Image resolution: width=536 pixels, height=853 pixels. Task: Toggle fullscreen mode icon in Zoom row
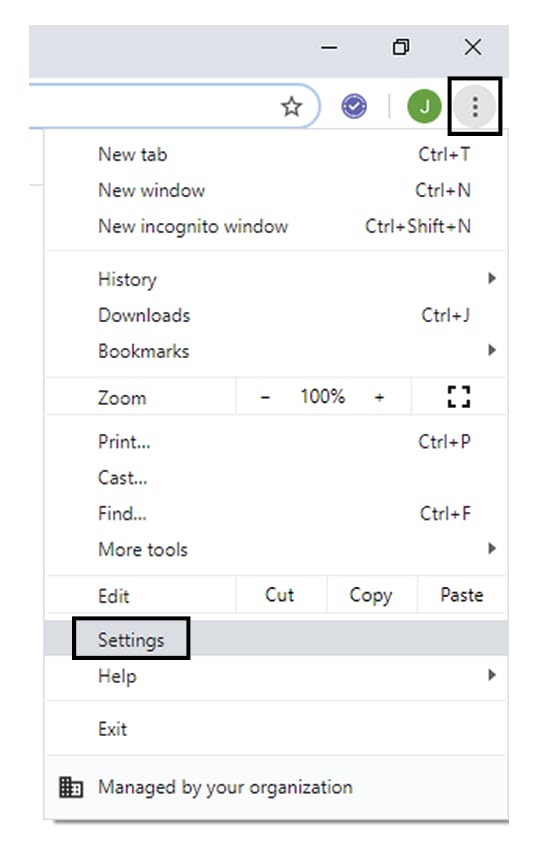(459, 397)
